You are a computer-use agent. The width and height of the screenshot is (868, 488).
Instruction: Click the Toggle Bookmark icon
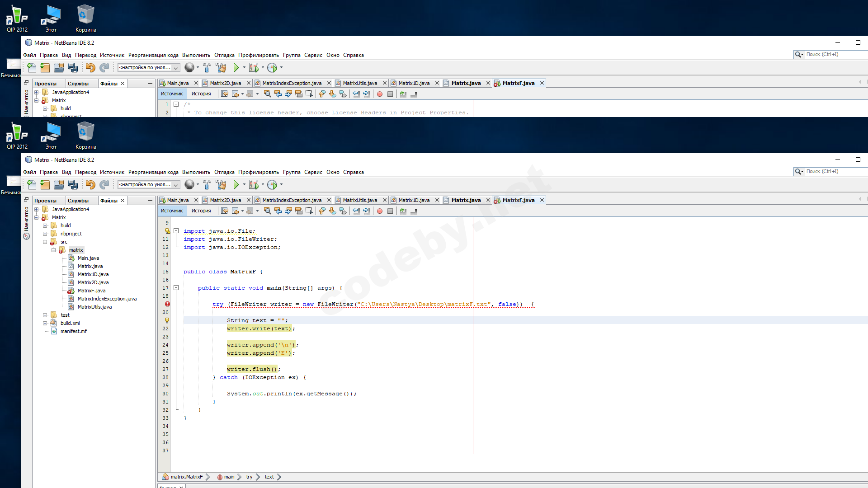point(343,211)
